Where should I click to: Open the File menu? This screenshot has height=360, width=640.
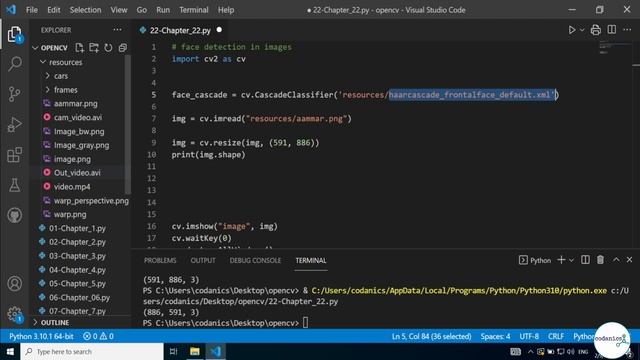tap(32, 10)
